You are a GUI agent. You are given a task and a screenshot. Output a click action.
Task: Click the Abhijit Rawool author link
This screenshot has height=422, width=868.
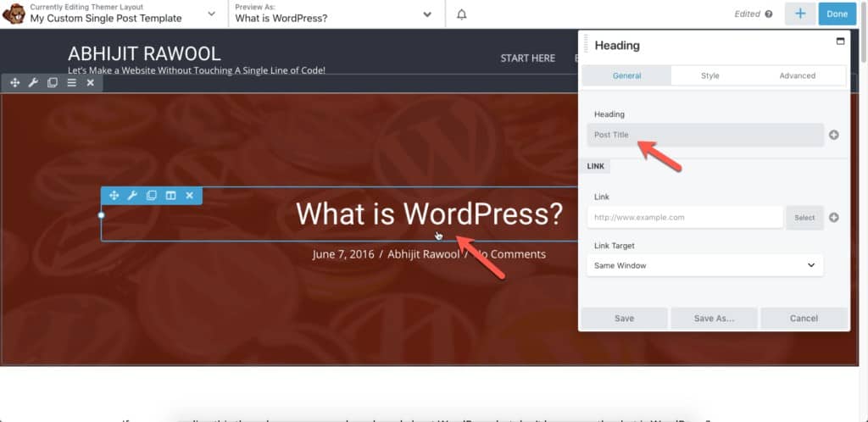(x=424, y=254)
